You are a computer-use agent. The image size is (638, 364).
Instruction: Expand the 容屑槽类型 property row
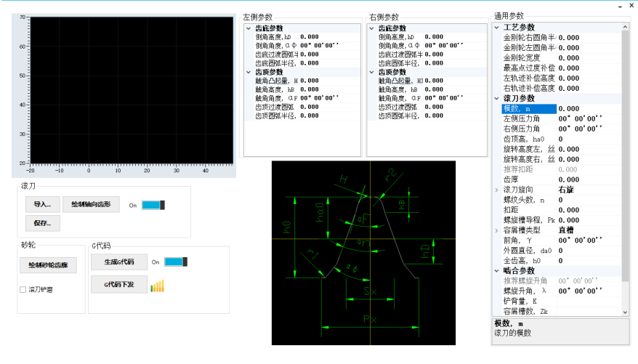497,230
